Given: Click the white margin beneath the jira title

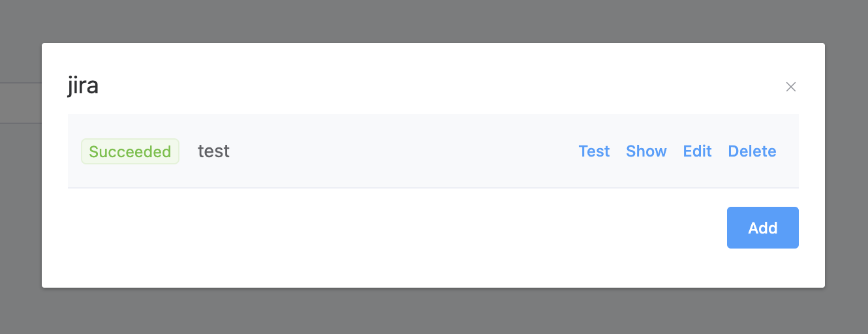Looking at the screenshot, I should click(x=433, y=106).
